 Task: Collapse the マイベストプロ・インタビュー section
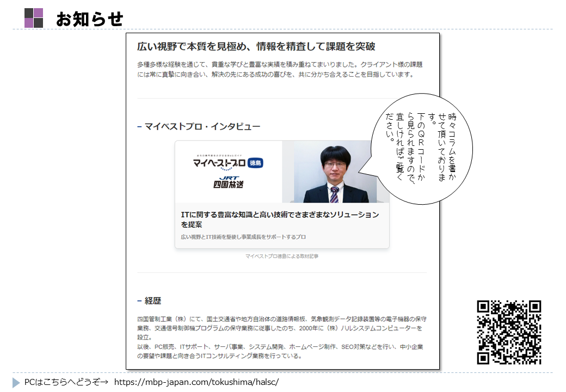click(139, 125)
